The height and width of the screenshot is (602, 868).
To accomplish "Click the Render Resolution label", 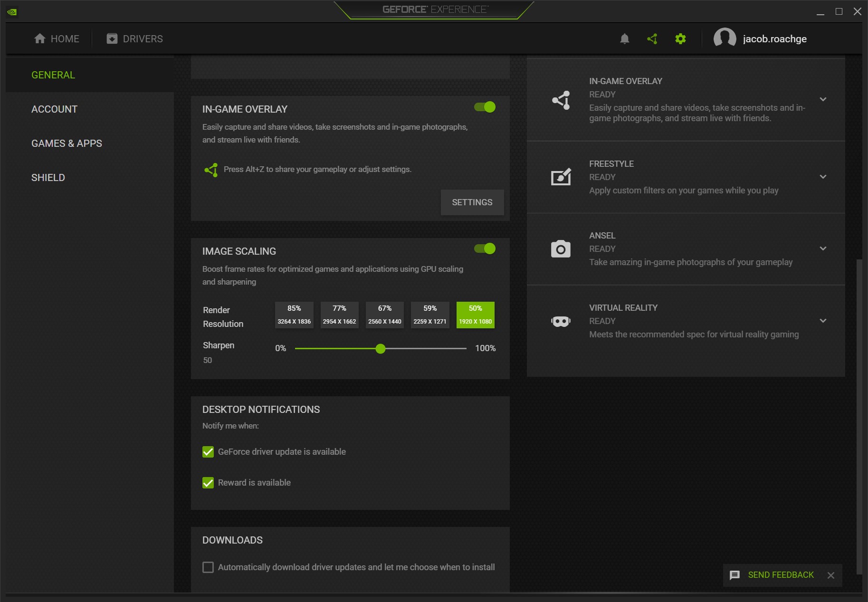I will click(x=223, y=317).
